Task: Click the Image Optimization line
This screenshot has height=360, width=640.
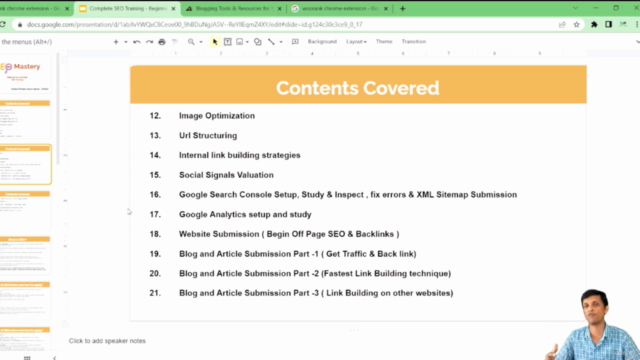Action: click(217, 116)
